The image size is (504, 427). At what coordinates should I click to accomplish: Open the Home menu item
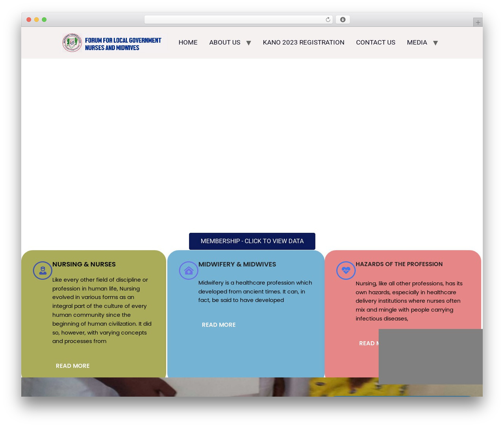(x=188, y=43)
